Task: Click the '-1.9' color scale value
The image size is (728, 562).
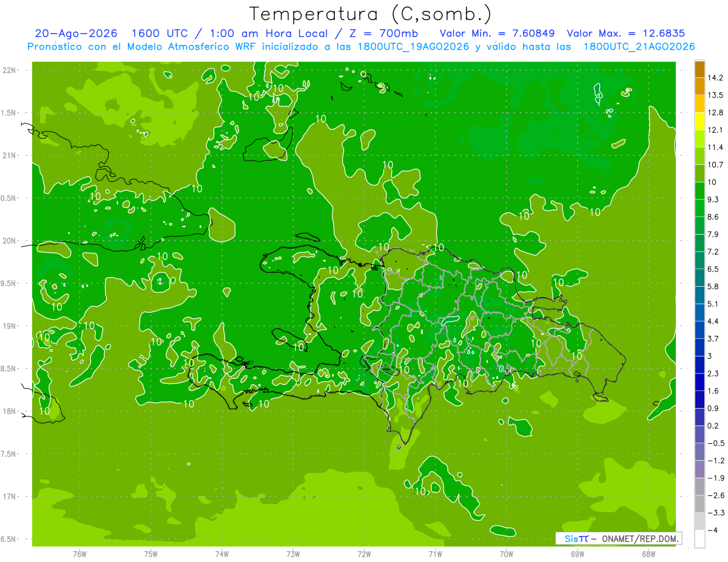Action: click(716, 478)
